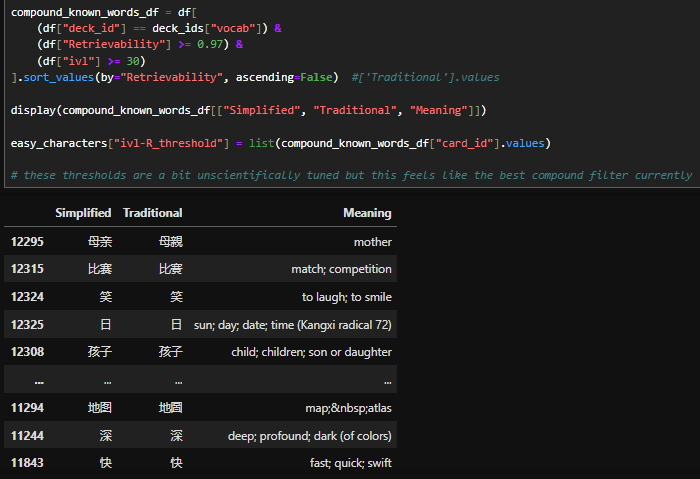Select row index 12315
The image size is (700, 479).
(28, 269)
